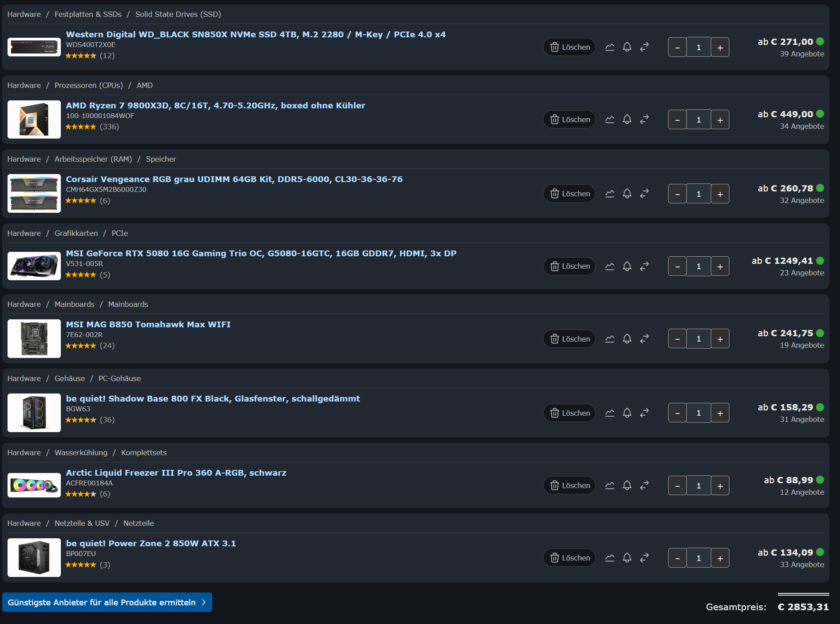Increase quantity of MSI GeForce RTX 5080
The width and height of the screenshot is (840, 624).
(x=720, y=266)
